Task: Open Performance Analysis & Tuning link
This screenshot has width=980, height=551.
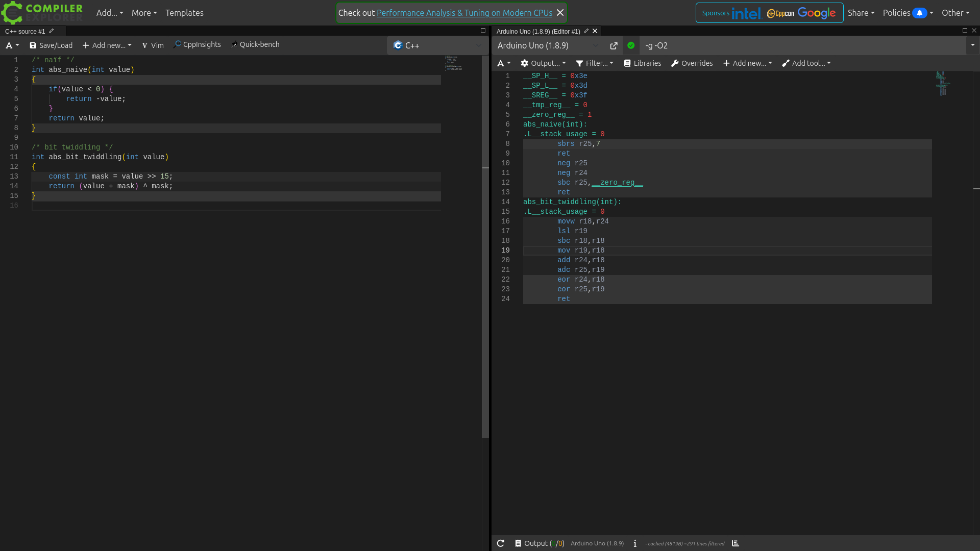Action: [x=464, y=13]
